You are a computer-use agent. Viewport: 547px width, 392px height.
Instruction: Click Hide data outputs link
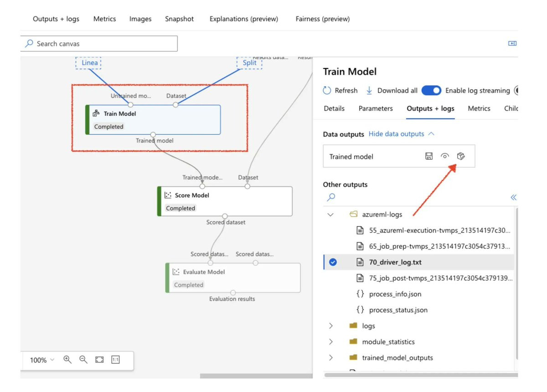click(x=401, y=134)
